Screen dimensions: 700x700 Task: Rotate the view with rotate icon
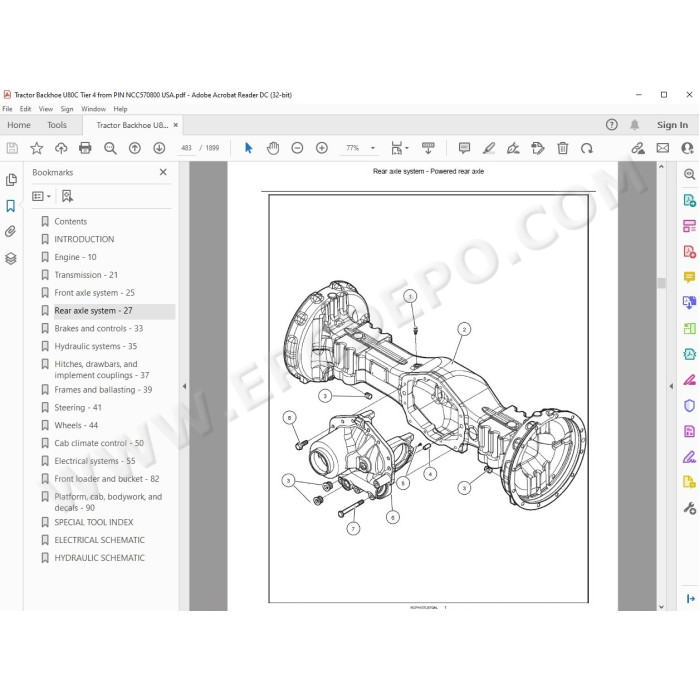point(587,148)
